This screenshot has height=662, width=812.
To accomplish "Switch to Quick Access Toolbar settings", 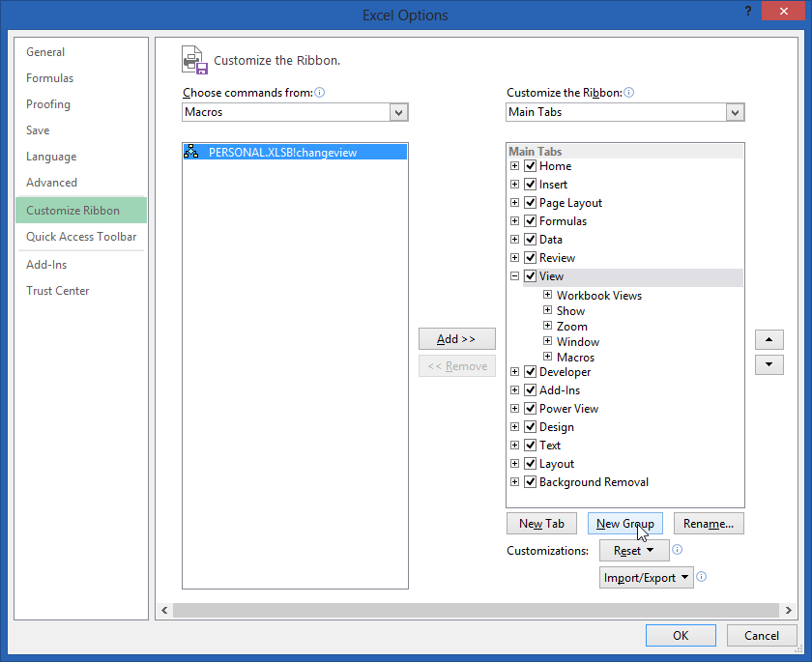I will coord(81,236).
